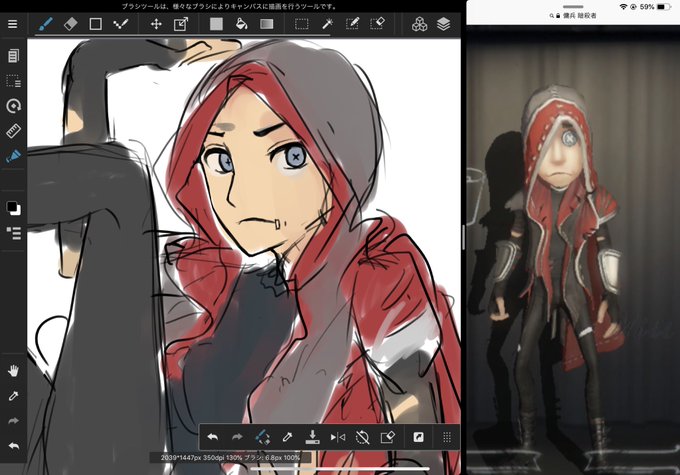Tap the character image in Safari
Viewport: 680px width, 475px height.
tap(573, 250)
